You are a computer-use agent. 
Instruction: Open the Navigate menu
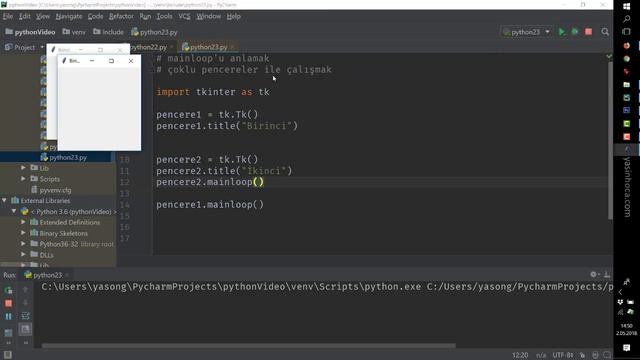(x=69, y=16)
